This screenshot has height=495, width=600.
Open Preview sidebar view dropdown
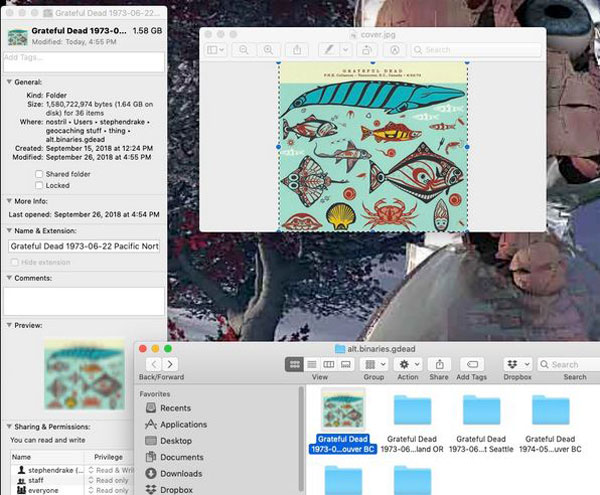215,49
